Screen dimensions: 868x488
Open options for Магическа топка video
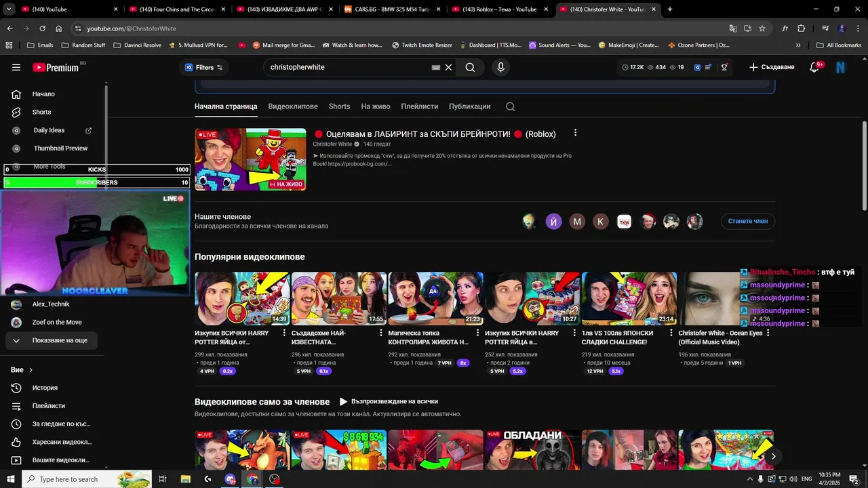click(477, 333)
